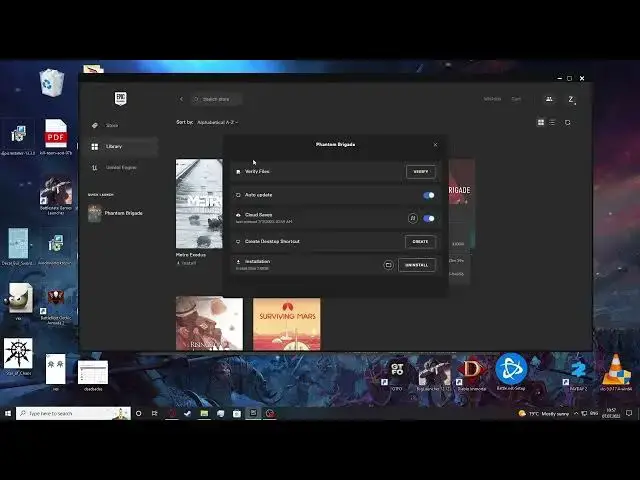
Task: Sync cloud saves now icon
Action: click(413, 218)
